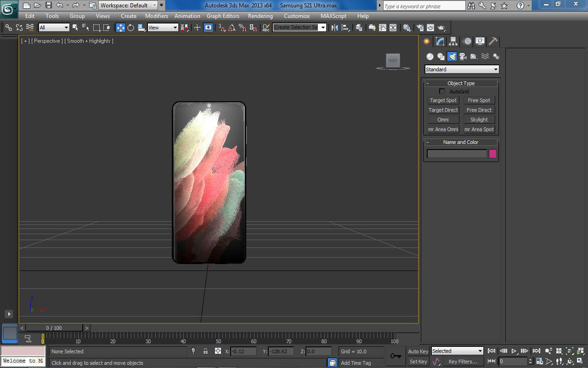588x368 pixels.
Task: Click the Undo arrow icon
Action: pyautogui.click(x=59, y=6)
